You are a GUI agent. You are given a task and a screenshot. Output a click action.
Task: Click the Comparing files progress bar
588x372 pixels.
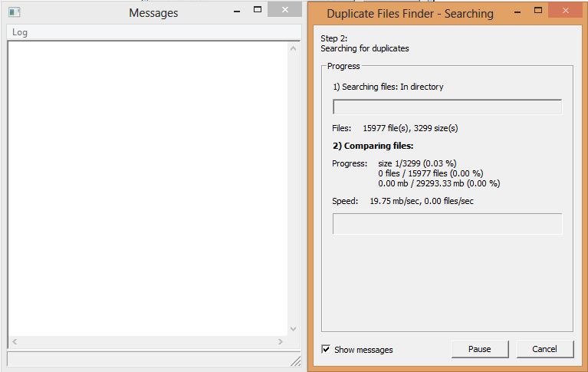point(447,224)
